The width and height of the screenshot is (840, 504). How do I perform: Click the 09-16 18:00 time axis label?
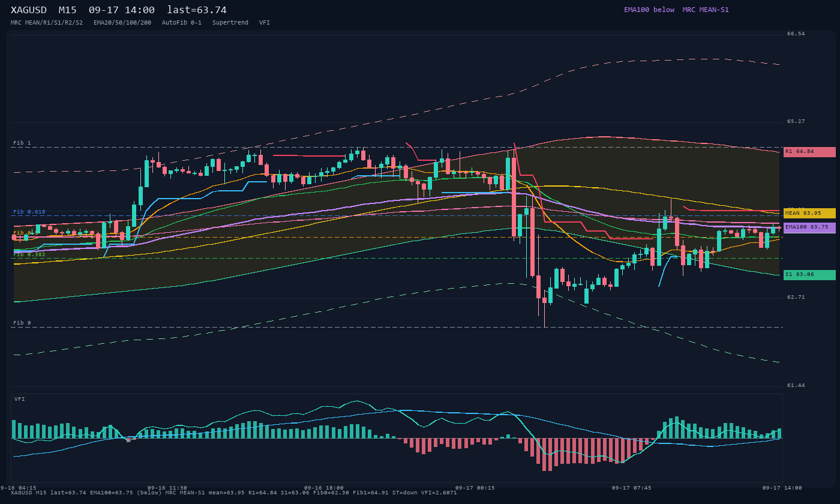coord(324,488)
